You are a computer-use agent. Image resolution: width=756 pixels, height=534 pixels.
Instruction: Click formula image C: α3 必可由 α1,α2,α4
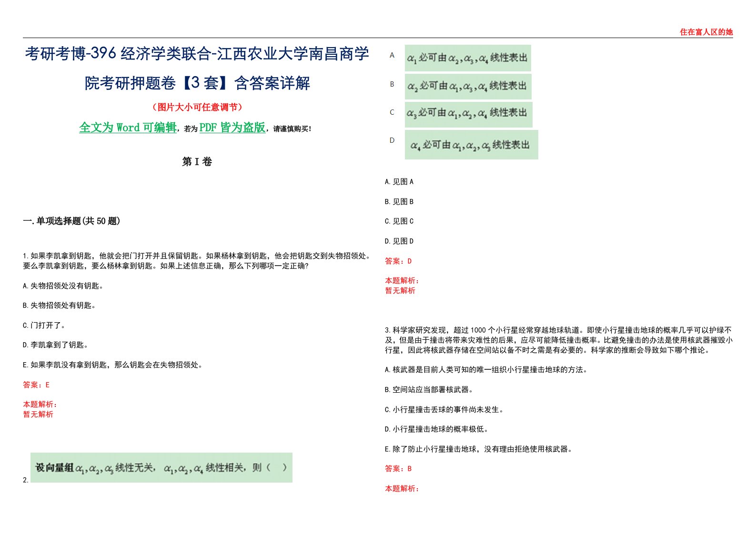(x=469, y=114)
